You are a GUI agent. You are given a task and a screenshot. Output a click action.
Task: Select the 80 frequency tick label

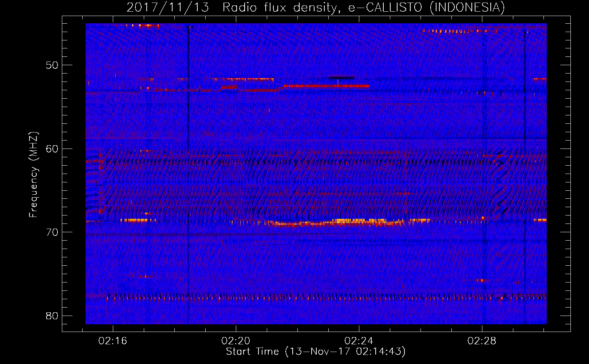[52, 316]
